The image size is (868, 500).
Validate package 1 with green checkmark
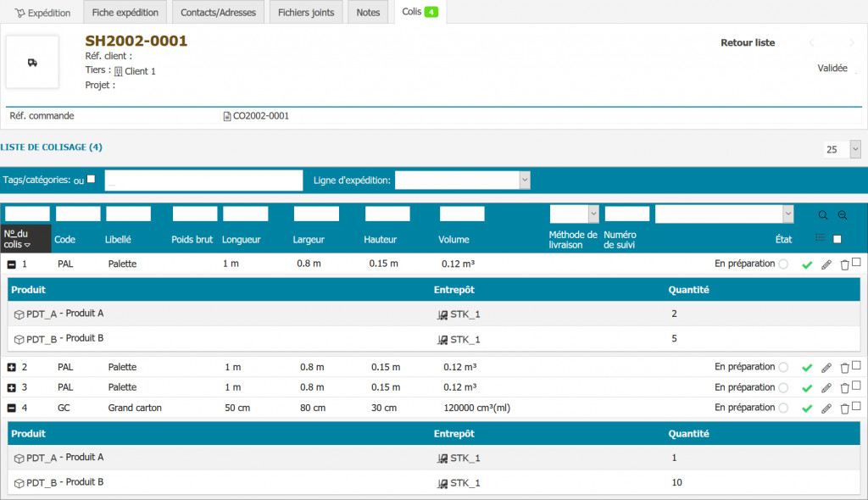tap(807, 265)
